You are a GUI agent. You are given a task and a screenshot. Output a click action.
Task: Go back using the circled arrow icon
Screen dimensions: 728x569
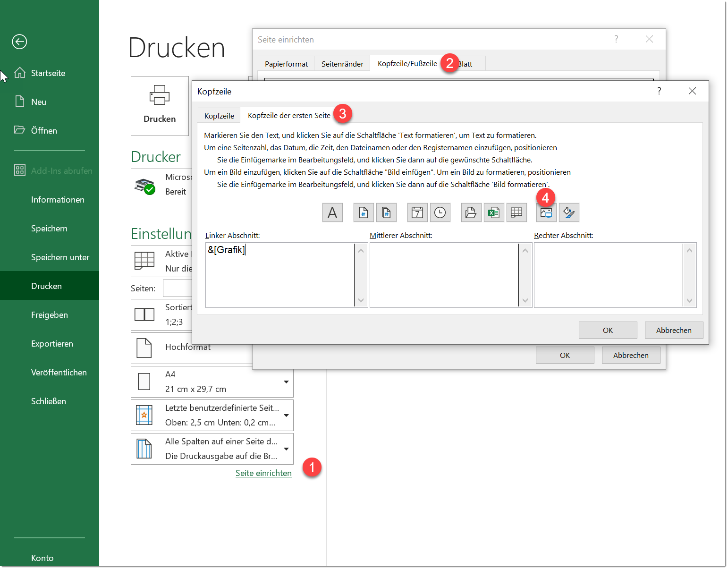point(19,42)
